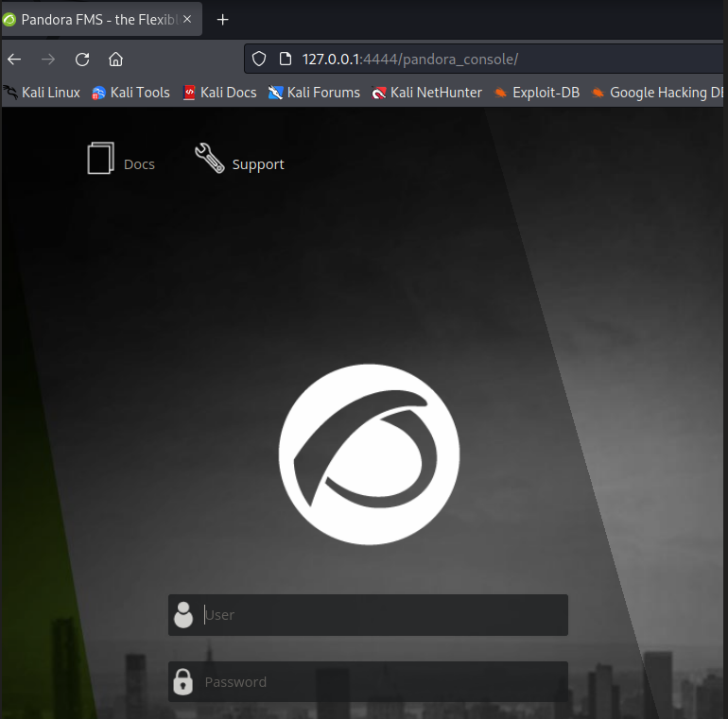
Task: Click into the Password field
Action: [x=378, y=682]
